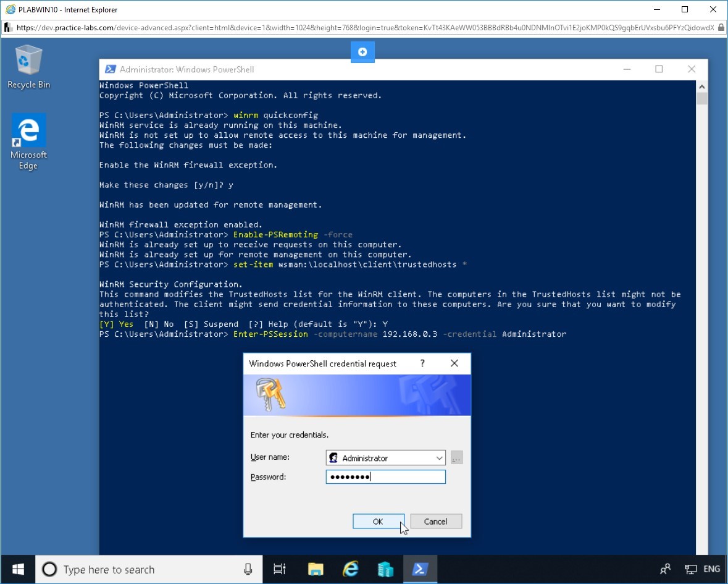
Task: Close the credential request dialog with X
Action: [x=454, y=363]
